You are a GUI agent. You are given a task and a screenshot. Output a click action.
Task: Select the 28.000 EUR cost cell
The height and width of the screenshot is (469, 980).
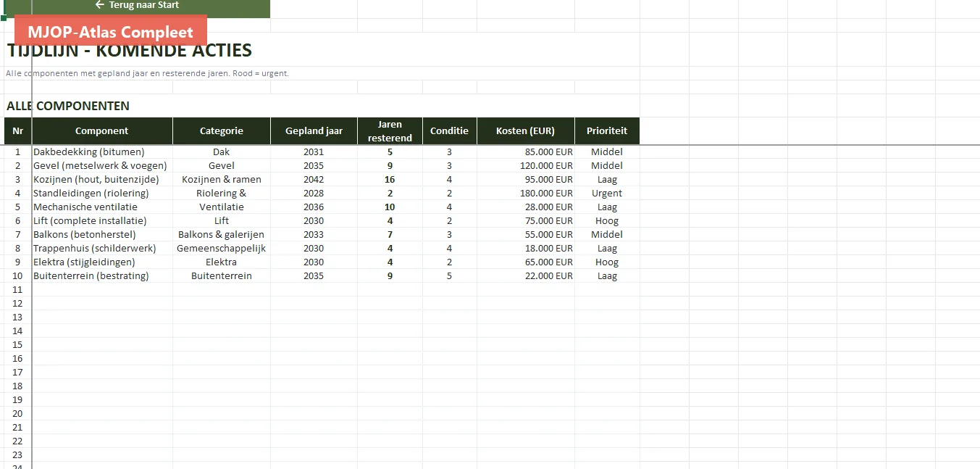(x=526, y=207)
